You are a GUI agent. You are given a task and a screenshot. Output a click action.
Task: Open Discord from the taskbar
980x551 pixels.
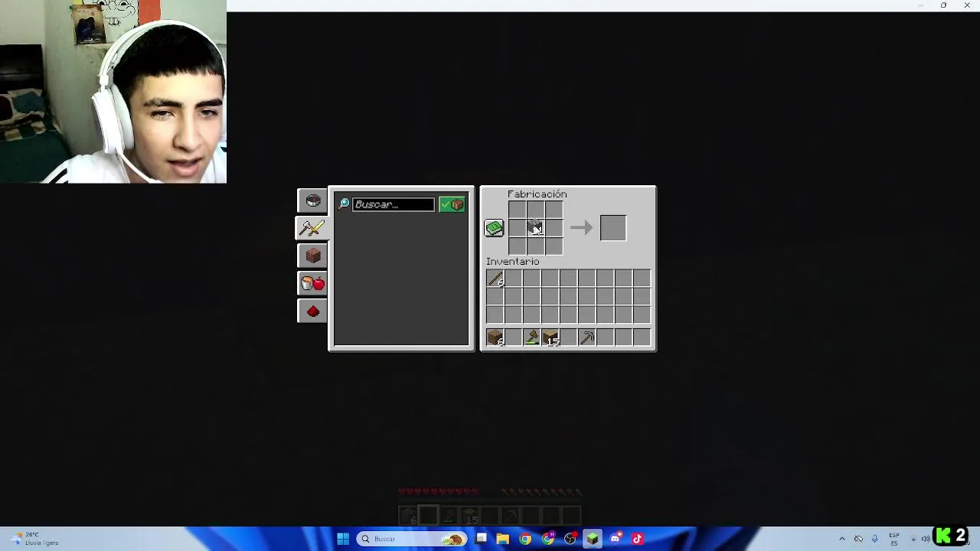tap(616, 539)
